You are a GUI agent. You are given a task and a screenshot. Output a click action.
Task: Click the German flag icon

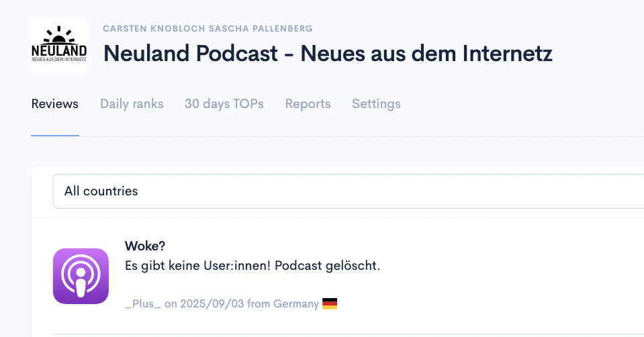click(330, 304)
